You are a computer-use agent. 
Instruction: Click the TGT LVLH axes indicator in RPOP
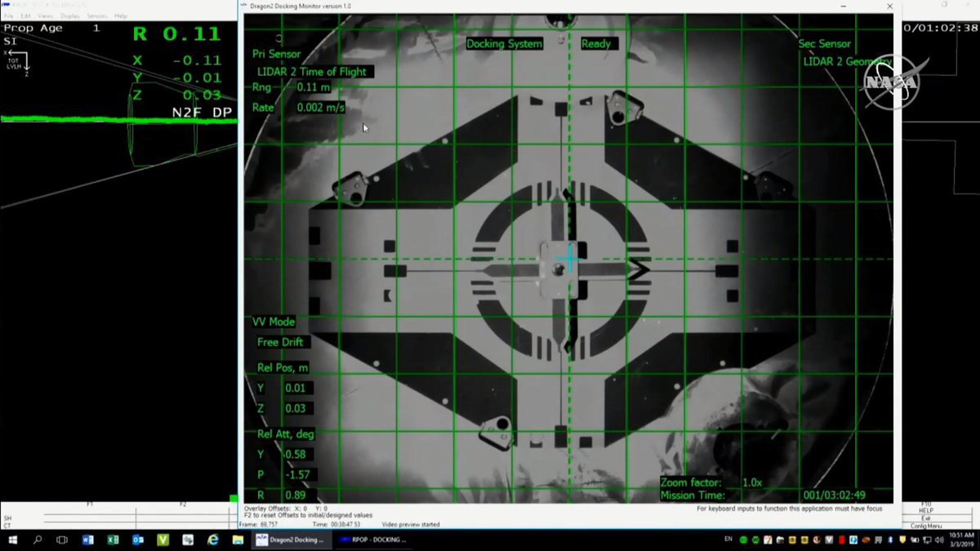pyautogui.click(x=18, y=63)
